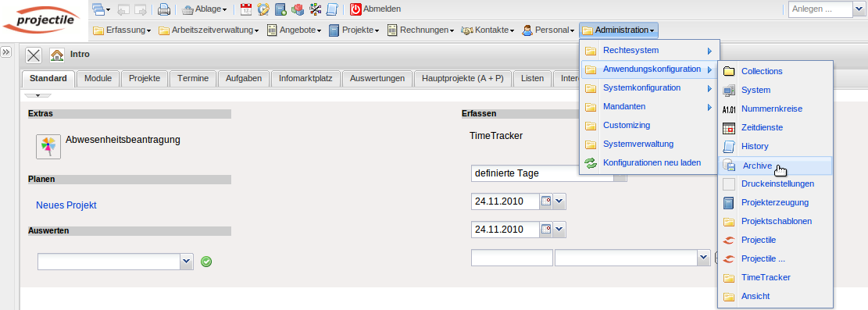The image size is (868, 310).
Task: Click the printer icon in the toolbar
Action: pyautogui.click(x=163, y=9)
